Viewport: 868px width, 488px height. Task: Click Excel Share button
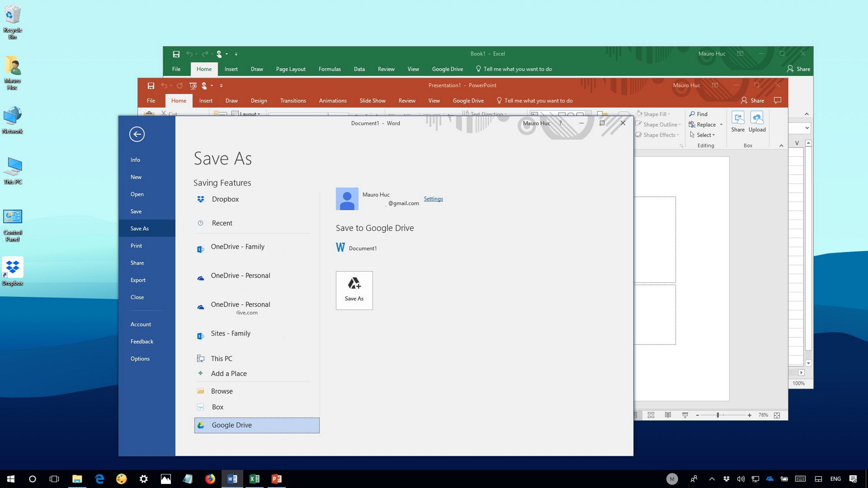pos(798,69)
